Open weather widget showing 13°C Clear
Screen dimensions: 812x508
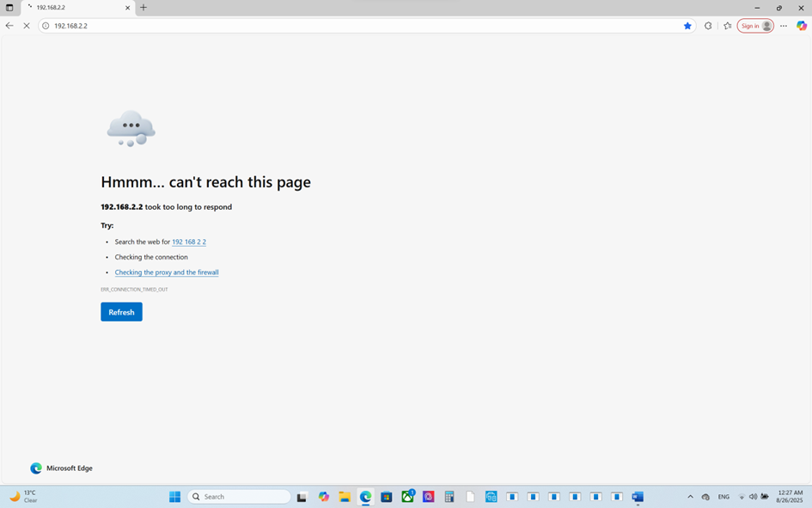(x=24, y=497)
